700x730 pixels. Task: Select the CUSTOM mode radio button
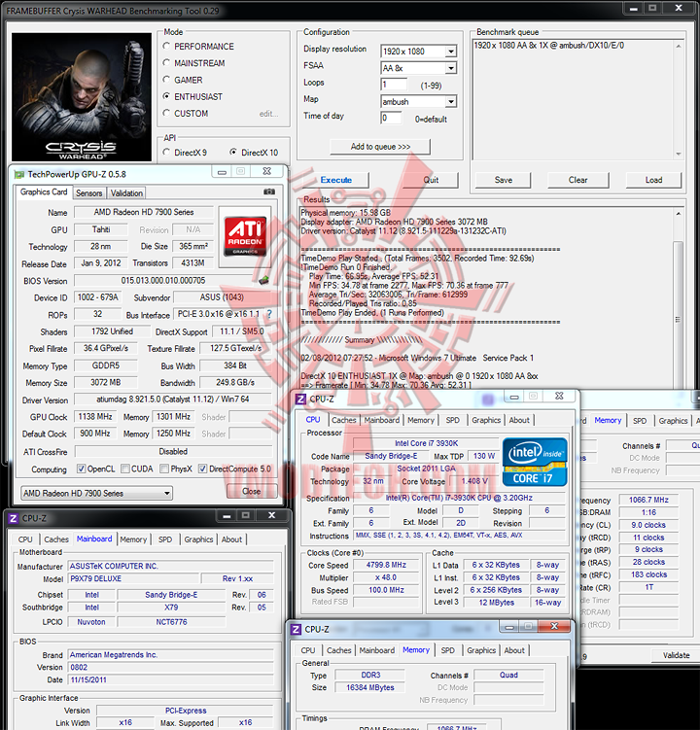pos(166,113)
